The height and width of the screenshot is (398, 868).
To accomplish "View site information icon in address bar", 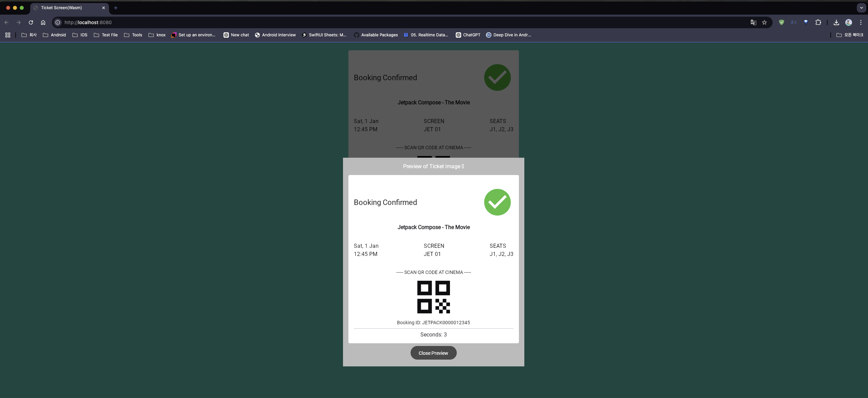I will pos(58,22).
